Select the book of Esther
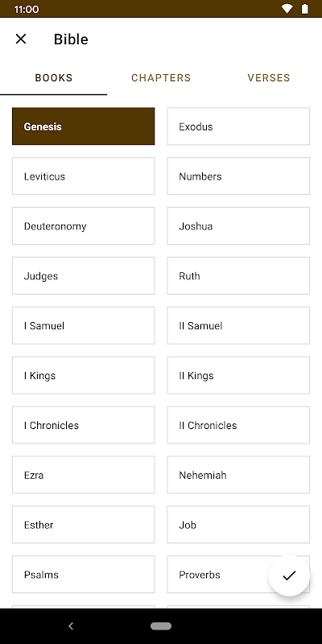Viewport: 322px width, 644px height. (84, 525)
